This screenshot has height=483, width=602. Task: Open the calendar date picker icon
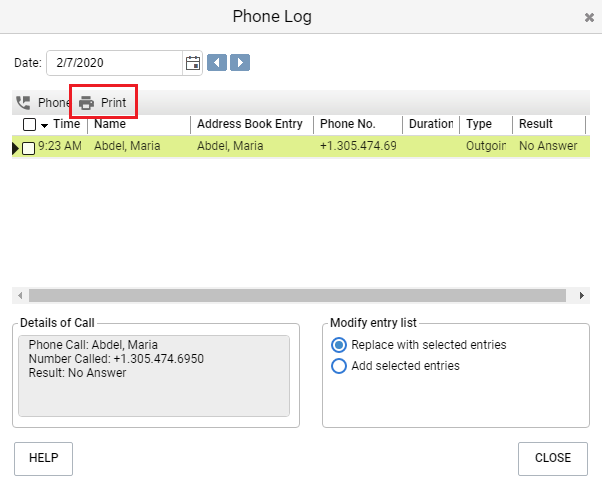coord(193,63)
